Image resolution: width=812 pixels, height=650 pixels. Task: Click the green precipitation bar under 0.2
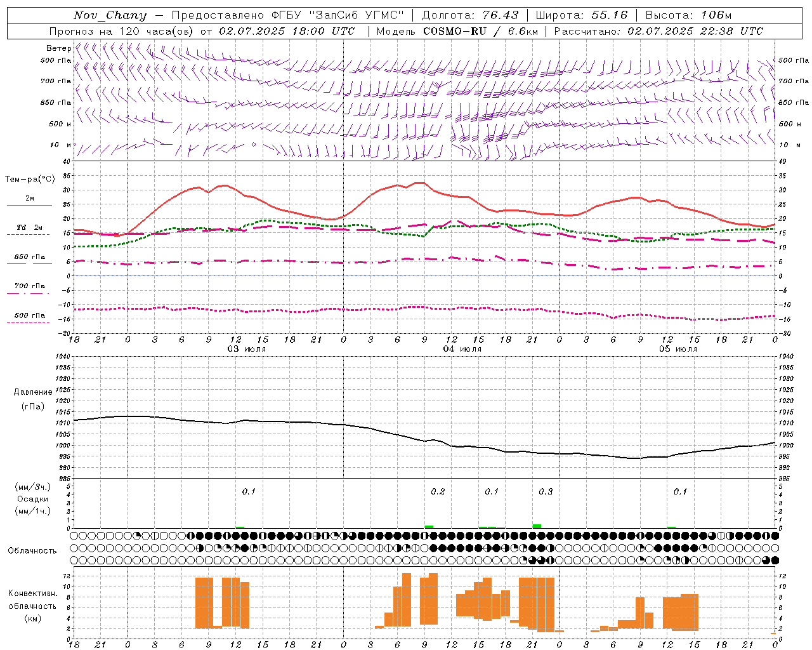click(429, 527)
